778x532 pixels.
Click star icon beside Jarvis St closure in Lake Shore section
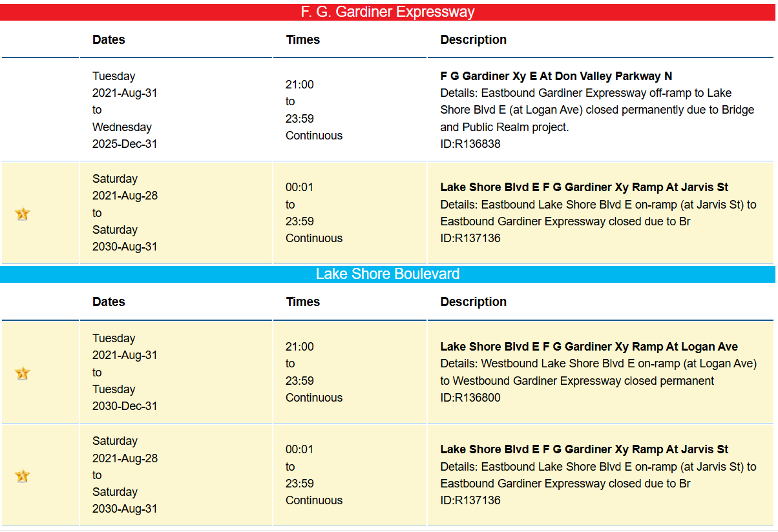[x=23, y=476]
